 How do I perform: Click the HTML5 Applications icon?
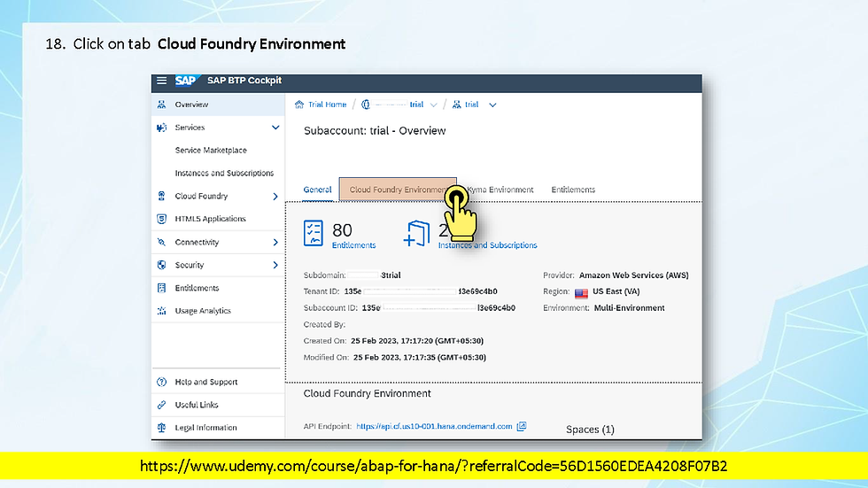coord(161,219)
